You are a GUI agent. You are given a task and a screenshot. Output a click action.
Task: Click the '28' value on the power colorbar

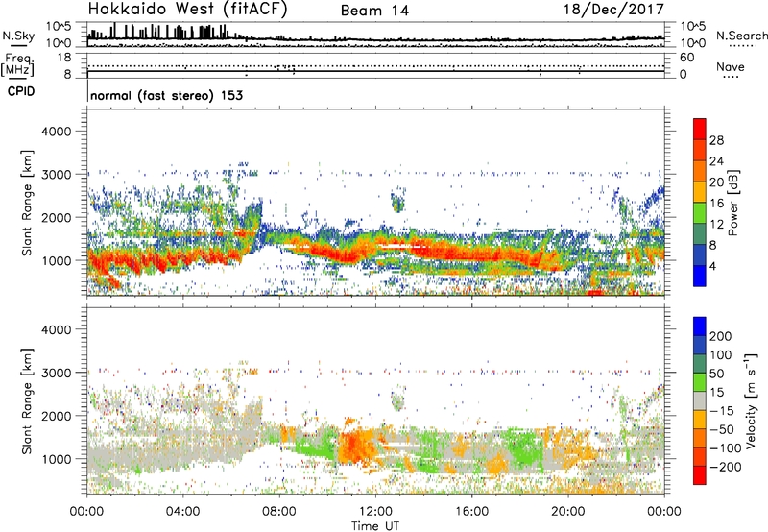(x=716, y=140)
